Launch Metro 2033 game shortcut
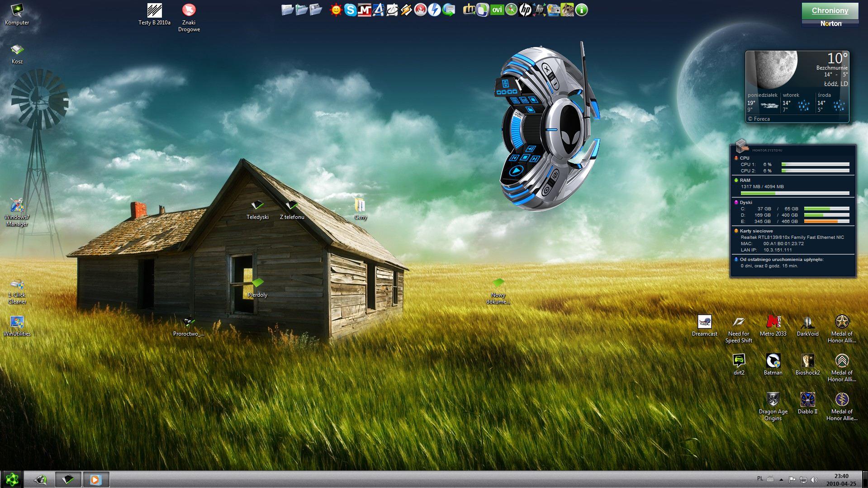 pyautogui.click(x=773, y=326)
